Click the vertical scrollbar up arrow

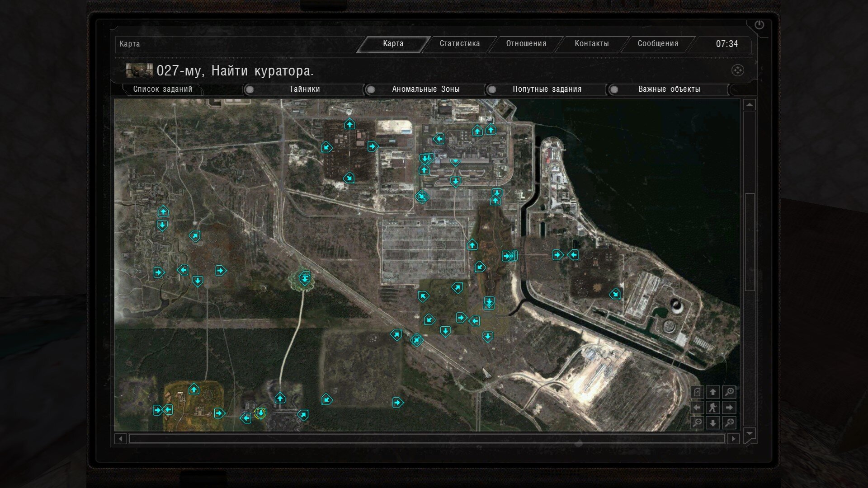pos(750,105)
